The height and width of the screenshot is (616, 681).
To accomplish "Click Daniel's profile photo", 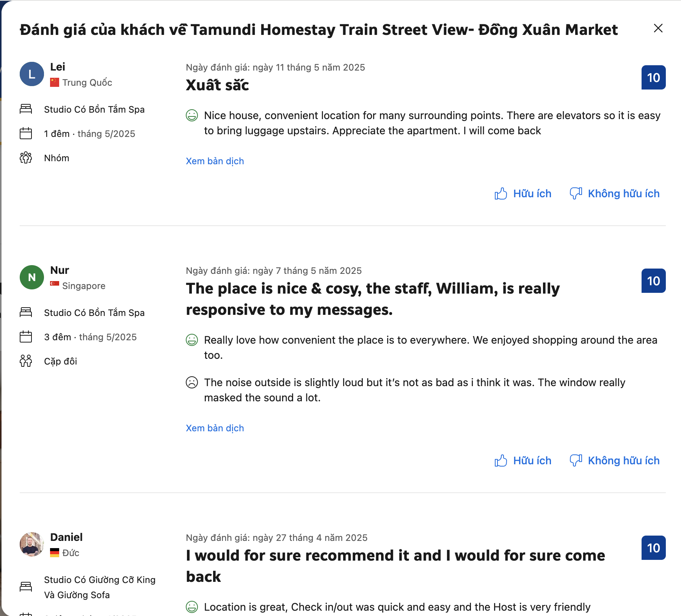I will pos(32,544).
